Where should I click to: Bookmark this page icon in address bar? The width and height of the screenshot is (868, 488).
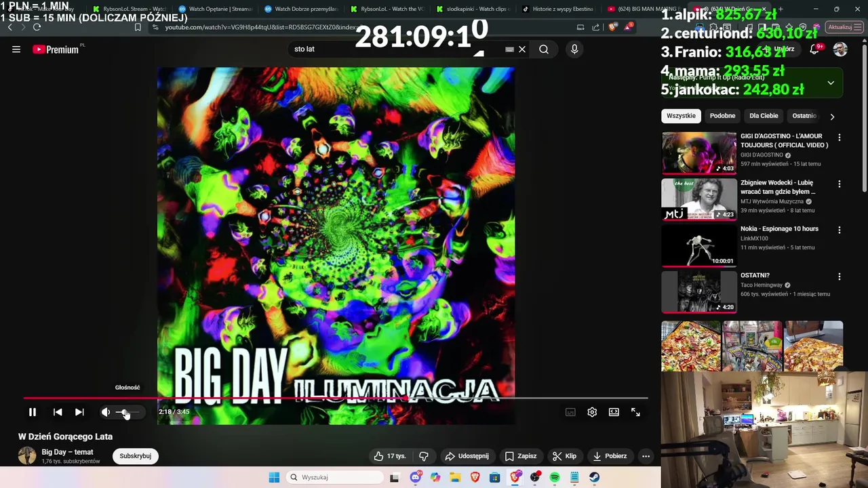click(138, 27)
